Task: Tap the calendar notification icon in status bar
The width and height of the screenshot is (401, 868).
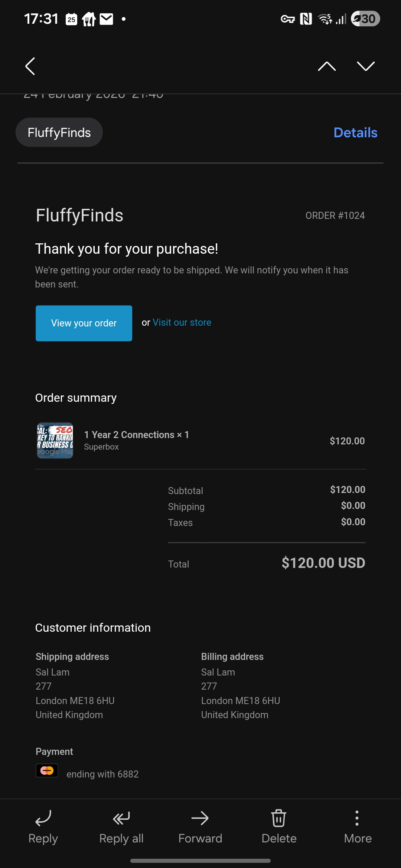Action: pyautogui.click(x=71, y=19)
